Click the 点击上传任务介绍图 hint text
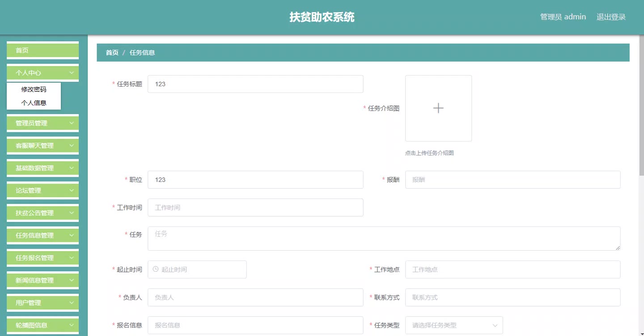The image size is (644, 336). click(x=429, y=153)
